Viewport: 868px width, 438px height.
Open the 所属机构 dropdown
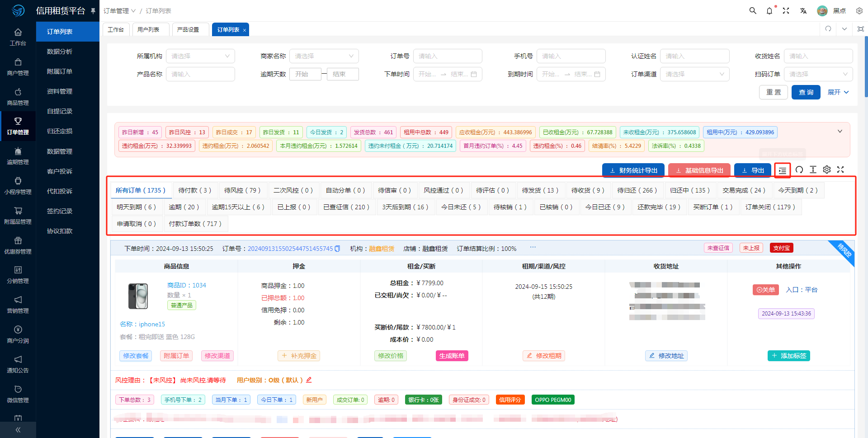pos(200,56)
